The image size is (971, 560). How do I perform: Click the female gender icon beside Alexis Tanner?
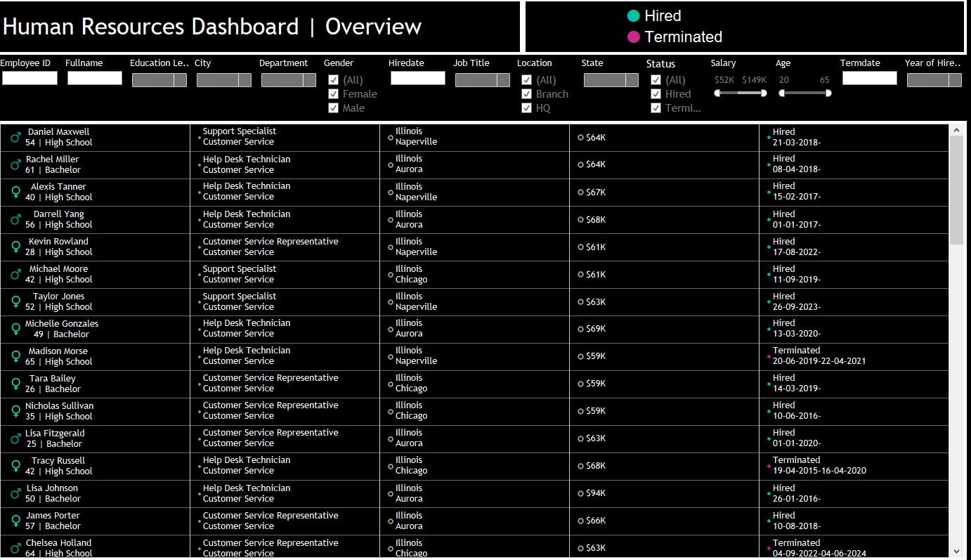[15, 192]
